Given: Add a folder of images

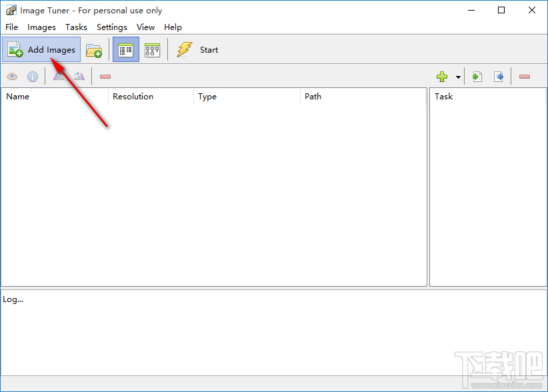Looking at the screenshot, I should tap(93, 50).
